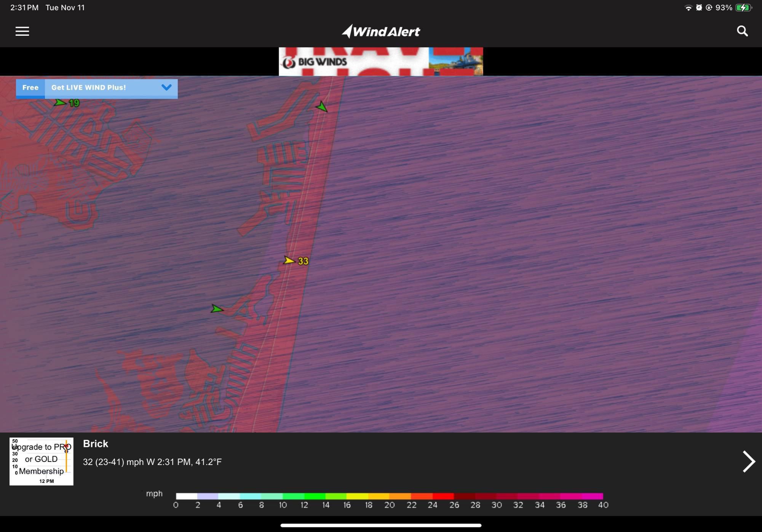
Task: Expand the Get LIVE WIND Plus dropdown chevron
Action: point(166,88)
